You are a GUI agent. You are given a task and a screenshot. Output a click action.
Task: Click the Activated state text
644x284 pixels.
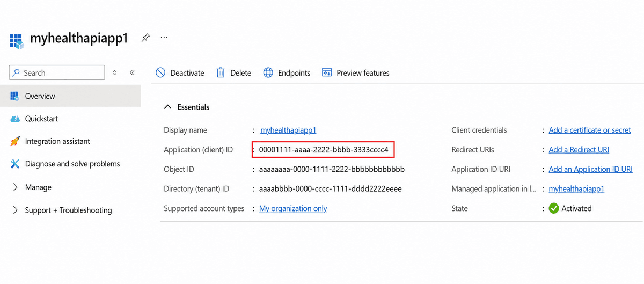pyautogui.click(x=576, y=208)
